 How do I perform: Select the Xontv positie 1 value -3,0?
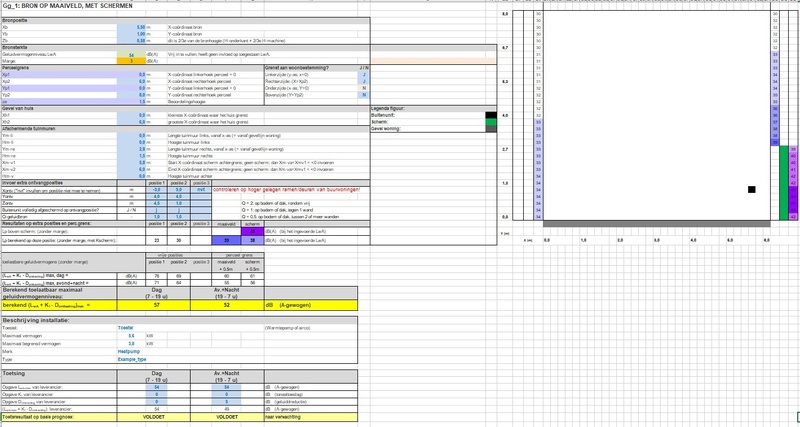click(157, 190)
